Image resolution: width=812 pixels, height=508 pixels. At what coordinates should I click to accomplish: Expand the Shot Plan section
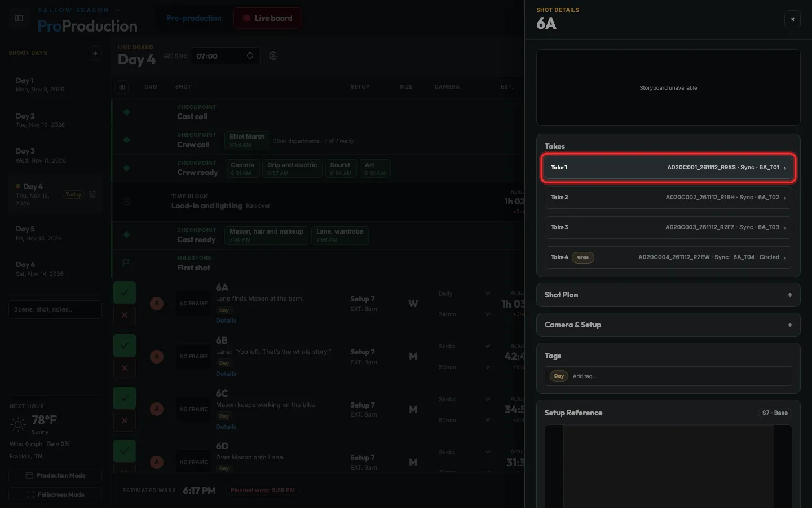(668, 295)
